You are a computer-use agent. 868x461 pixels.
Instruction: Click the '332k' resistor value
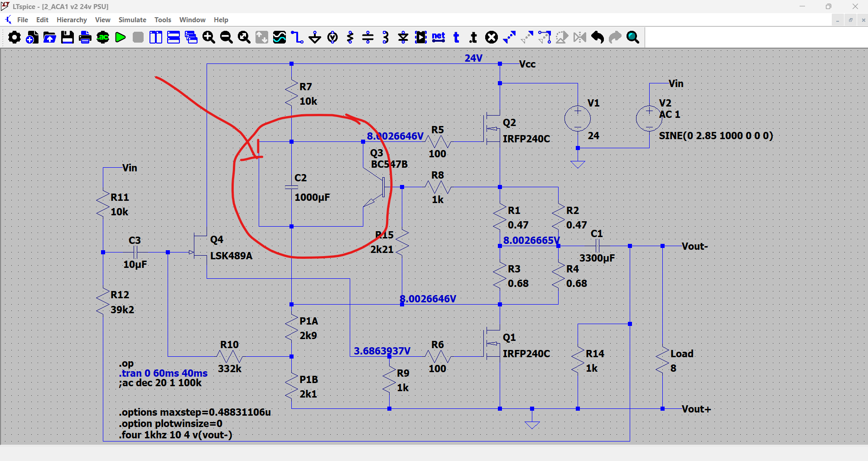230,369
